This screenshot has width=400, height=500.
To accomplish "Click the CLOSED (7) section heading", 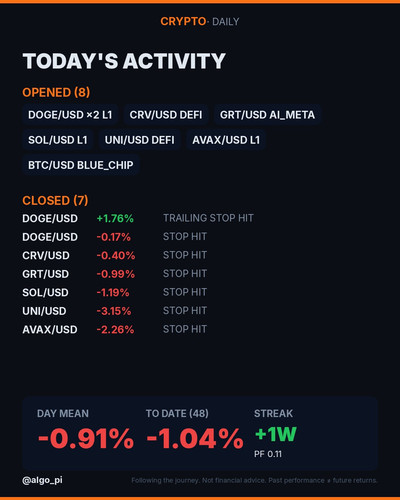I will 55,200.
